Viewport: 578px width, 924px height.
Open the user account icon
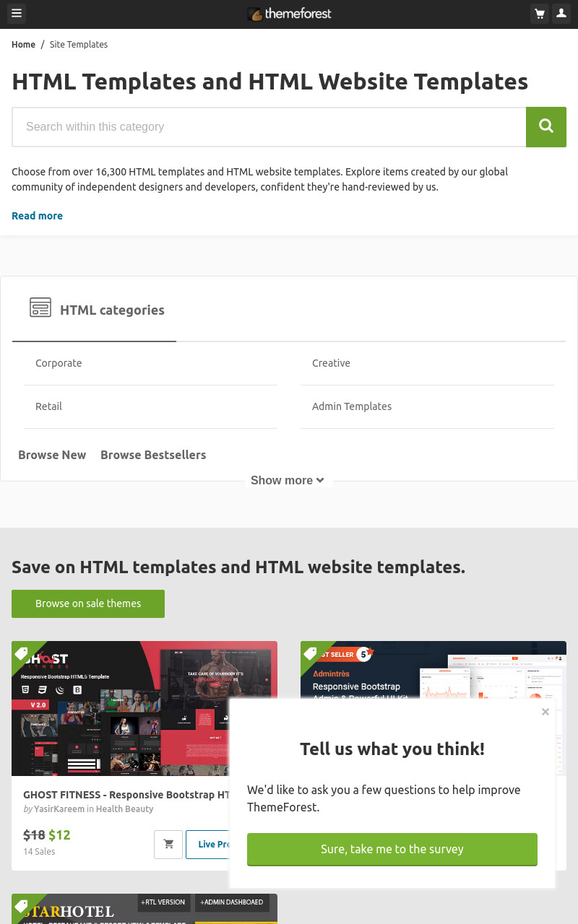(561, 14)
